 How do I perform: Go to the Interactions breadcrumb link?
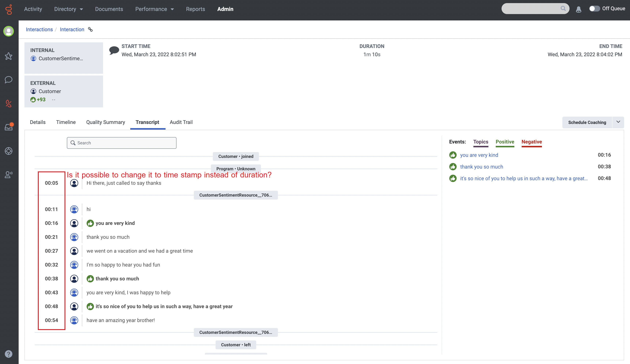point(39,29)
